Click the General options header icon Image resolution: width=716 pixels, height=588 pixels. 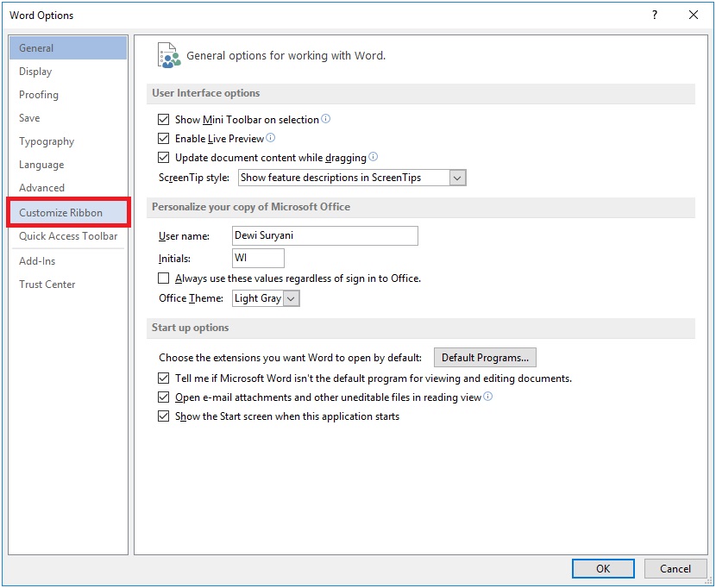[x=168, y=55]
